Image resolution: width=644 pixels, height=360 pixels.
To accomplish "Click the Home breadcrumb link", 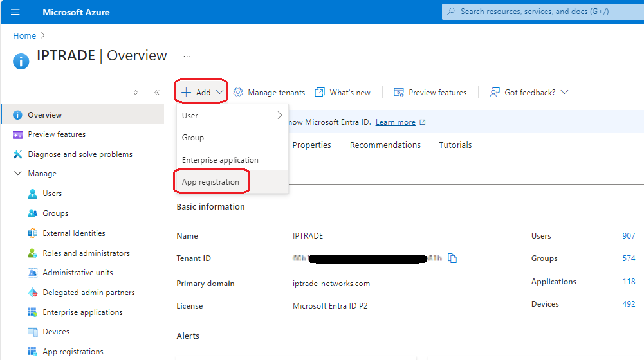I will 24,36.
